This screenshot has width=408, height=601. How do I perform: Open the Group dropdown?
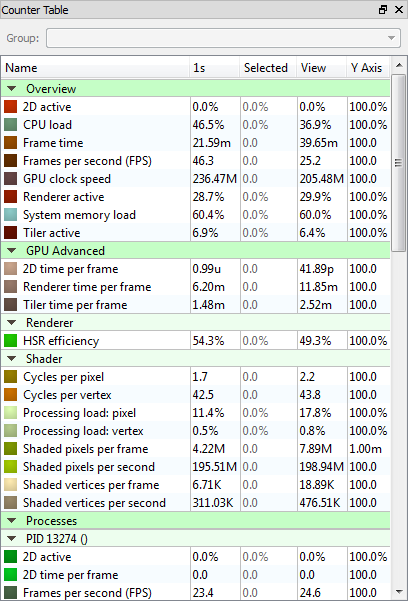[x=223, y=38]
